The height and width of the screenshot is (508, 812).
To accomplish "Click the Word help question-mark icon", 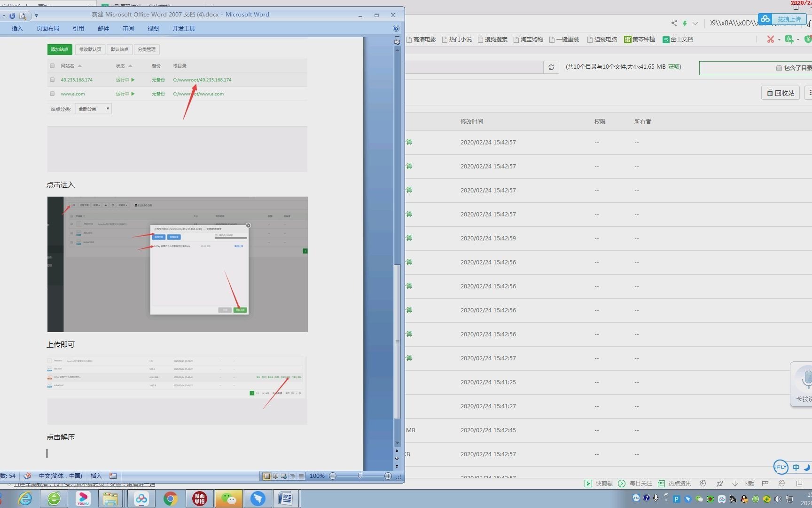I will click(x=396, y=28).
